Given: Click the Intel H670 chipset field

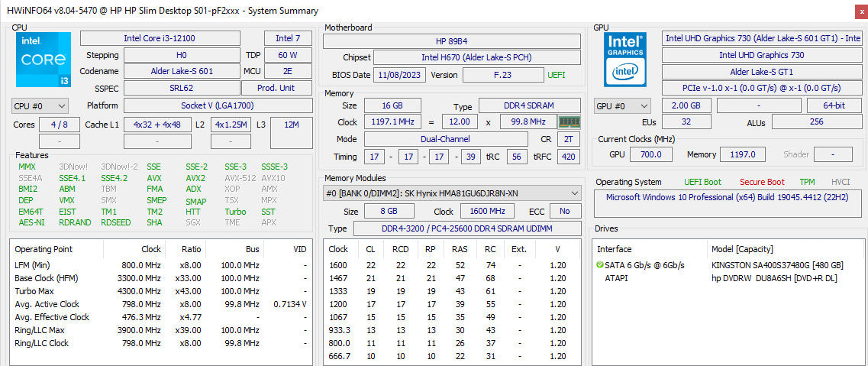Looking at the screenshot, I should click(x=477, y=57).
